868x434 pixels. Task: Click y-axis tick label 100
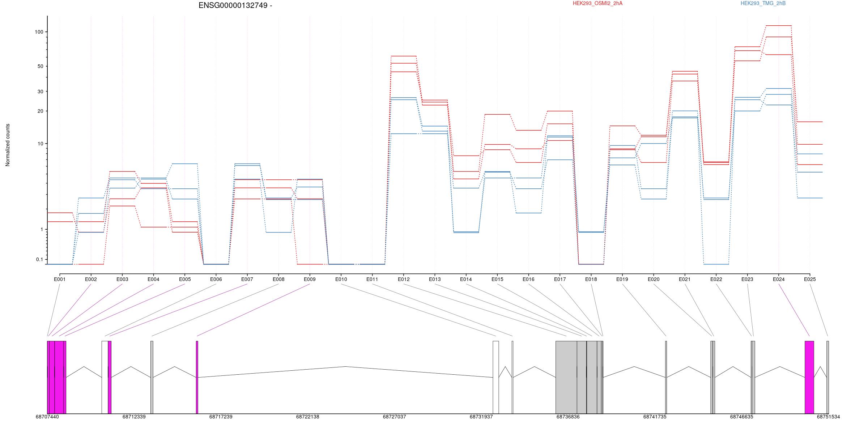(x=39, y=32)
